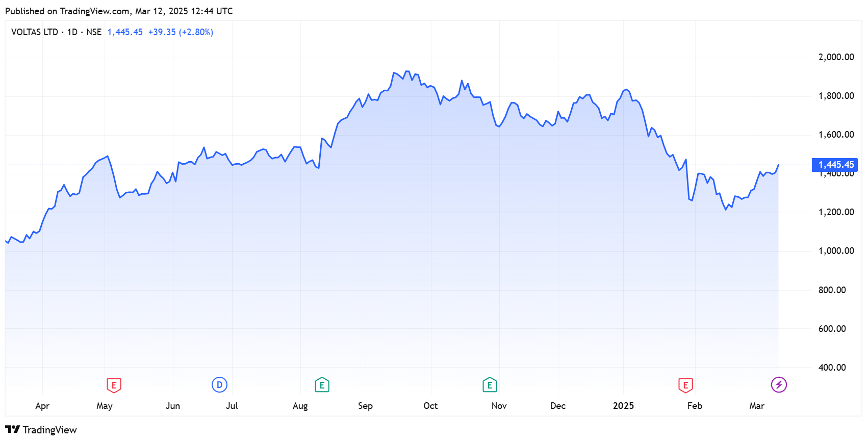This screenshot has height=440, width=868.
Task: Click the Apr label on time axis
Action: [x=42, y=406]
